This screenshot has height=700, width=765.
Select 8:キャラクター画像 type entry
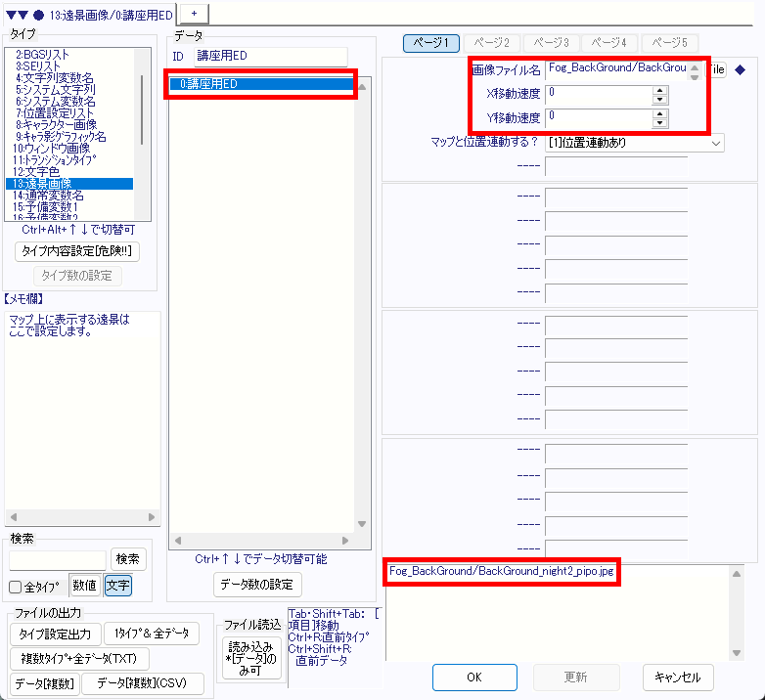pyautogui.click(x=55, y=124)
